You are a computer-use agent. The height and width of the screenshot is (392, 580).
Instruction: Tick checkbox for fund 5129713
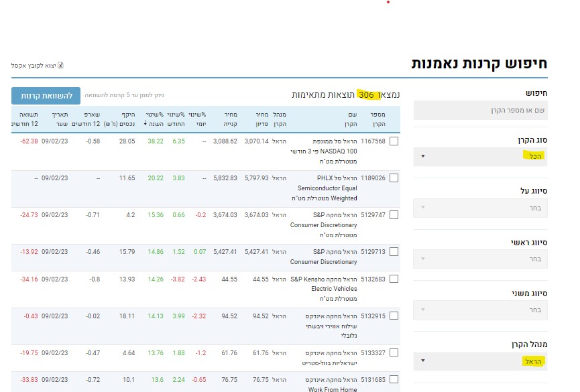pyautogui.click(x=394, y=252)
